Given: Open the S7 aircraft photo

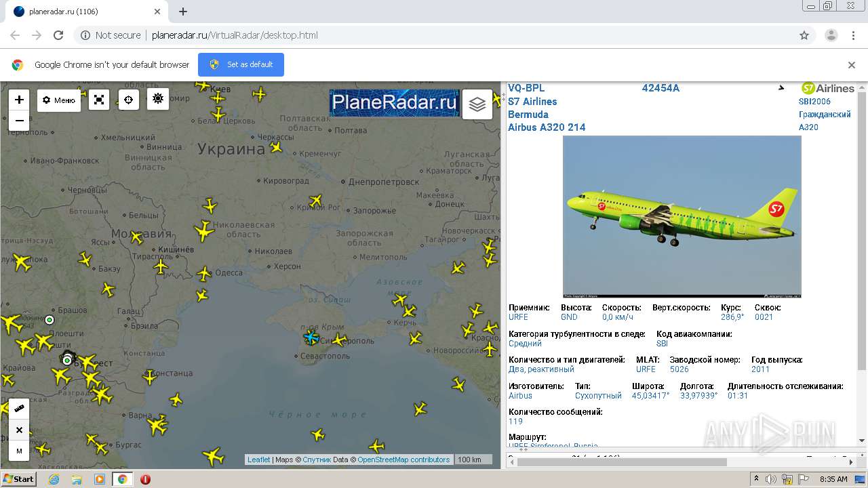Looking at the screenshot, I should coord(682,217).
